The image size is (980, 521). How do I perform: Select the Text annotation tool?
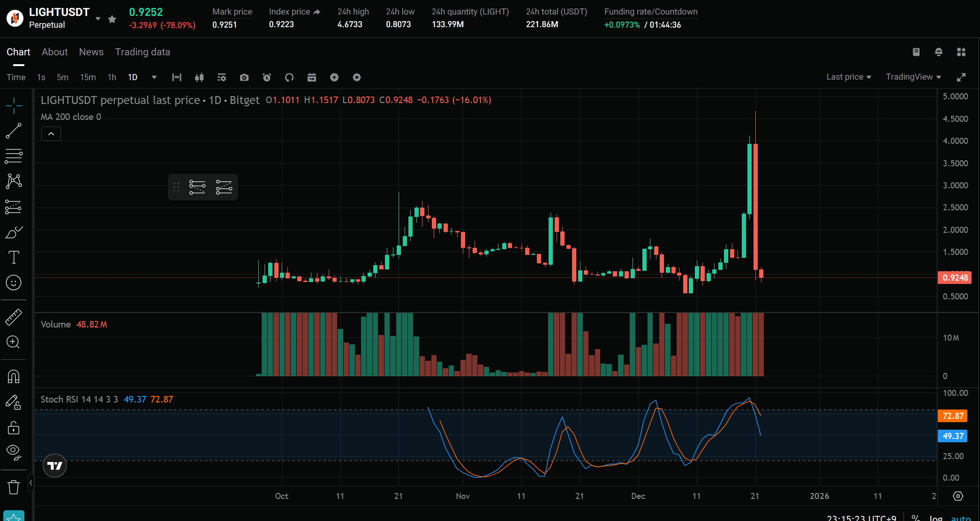coord(14,257)
